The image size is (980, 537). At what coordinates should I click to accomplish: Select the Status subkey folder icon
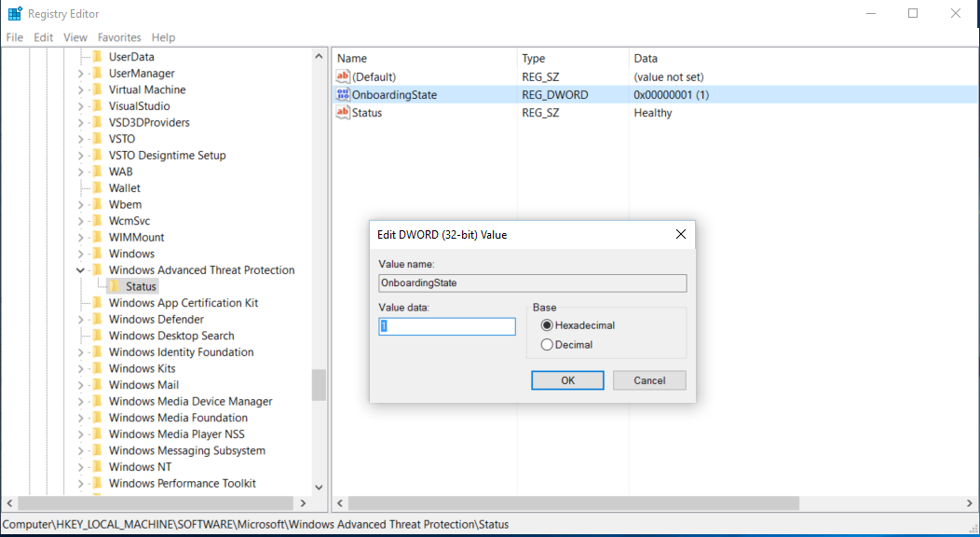116,286
